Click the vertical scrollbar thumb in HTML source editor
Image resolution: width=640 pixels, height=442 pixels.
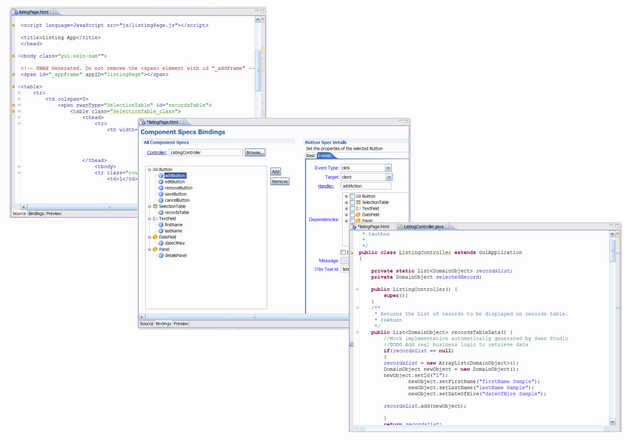click(x=258, y=70)
